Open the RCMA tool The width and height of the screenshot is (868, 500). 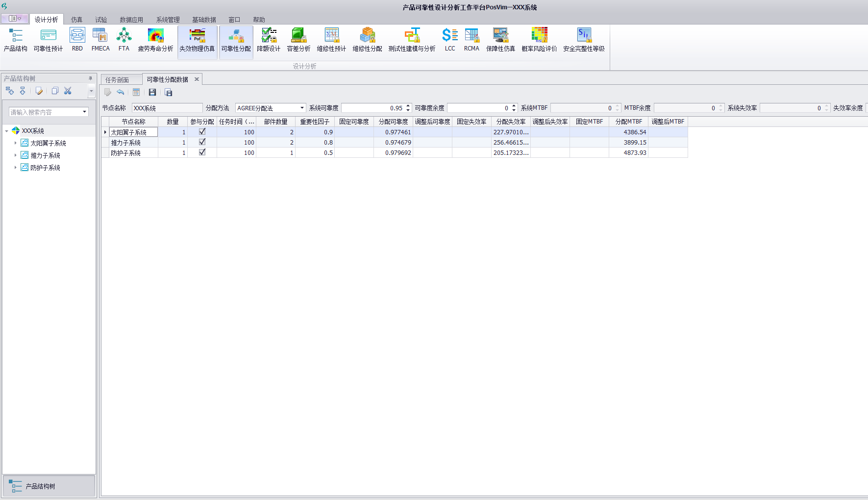471,40
